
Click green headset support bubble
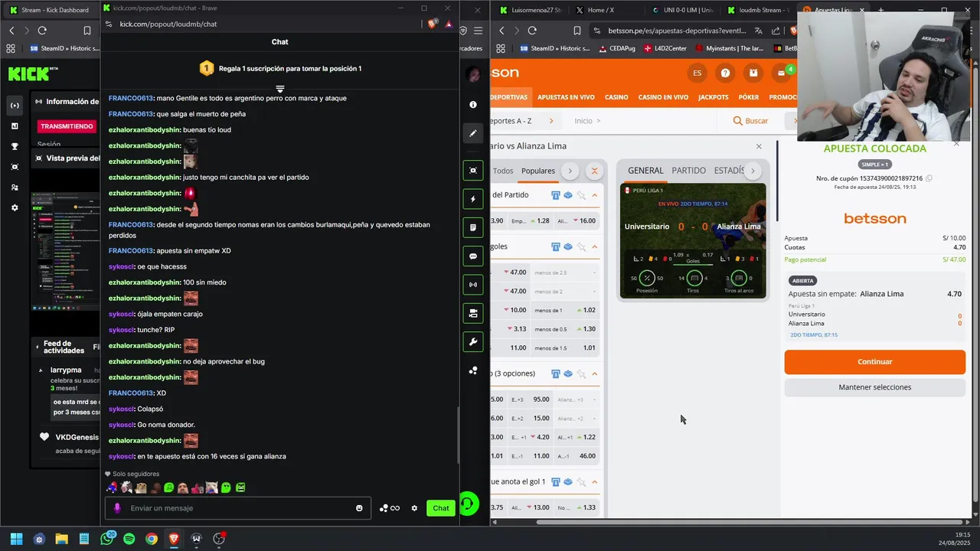tap(469, 504)
